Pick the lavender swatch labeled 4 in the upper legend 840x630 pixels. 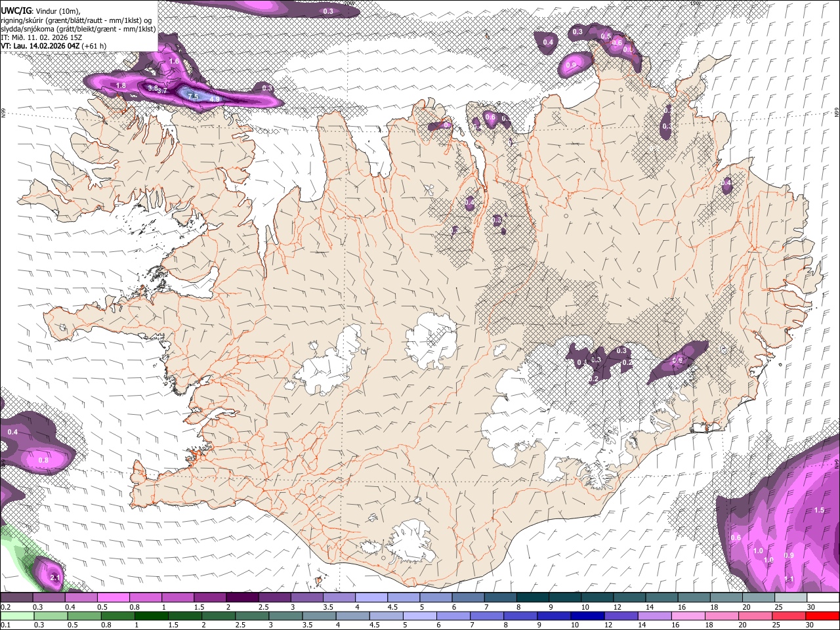[370, 598]
